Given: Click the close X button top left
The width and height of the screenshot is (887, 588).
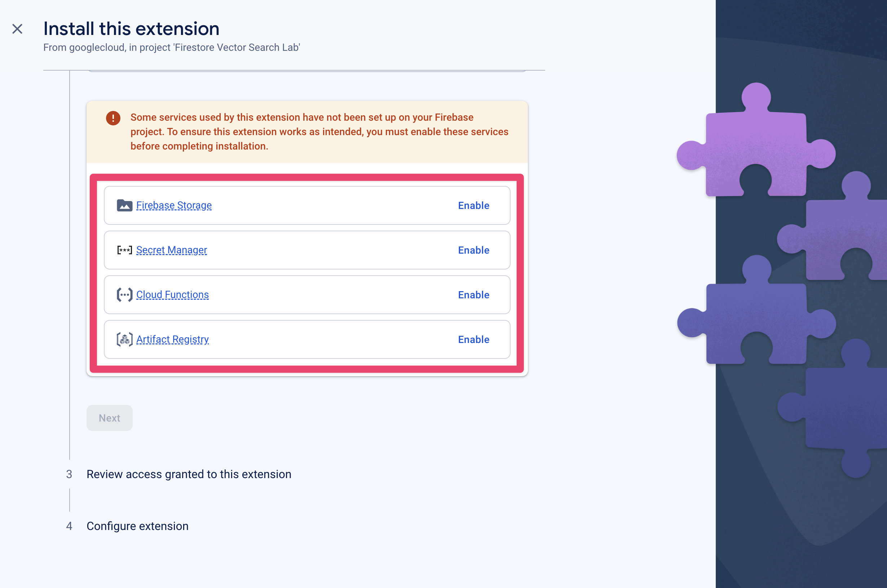Looking at the screenshot, I should [17, 28].
